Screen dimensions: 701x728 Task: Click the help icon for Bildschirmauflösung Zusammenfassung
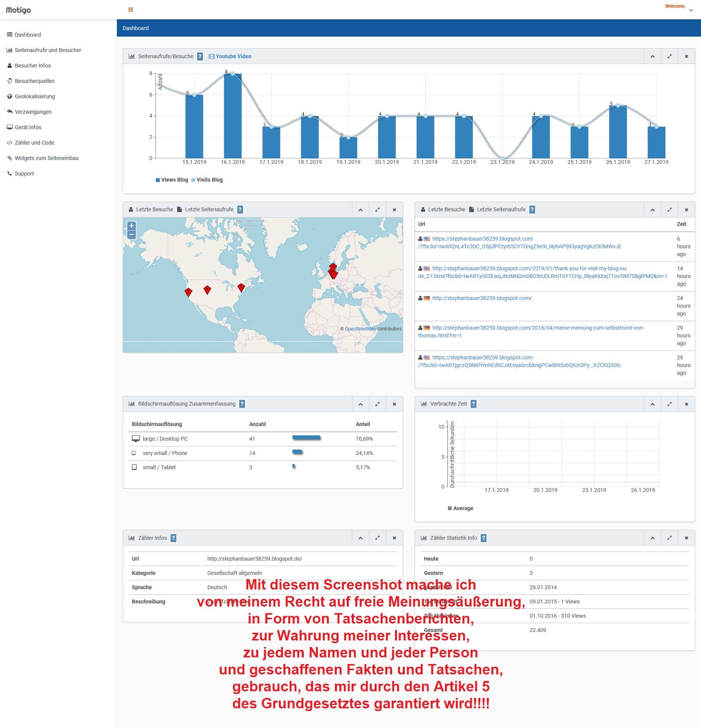tap(242, 404)
